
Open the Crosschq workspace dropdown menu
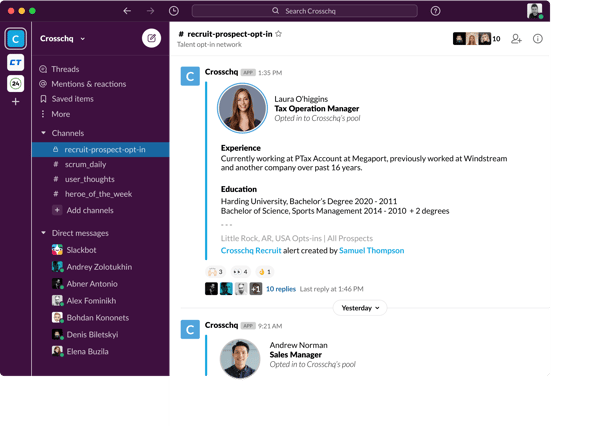(63, 39)
